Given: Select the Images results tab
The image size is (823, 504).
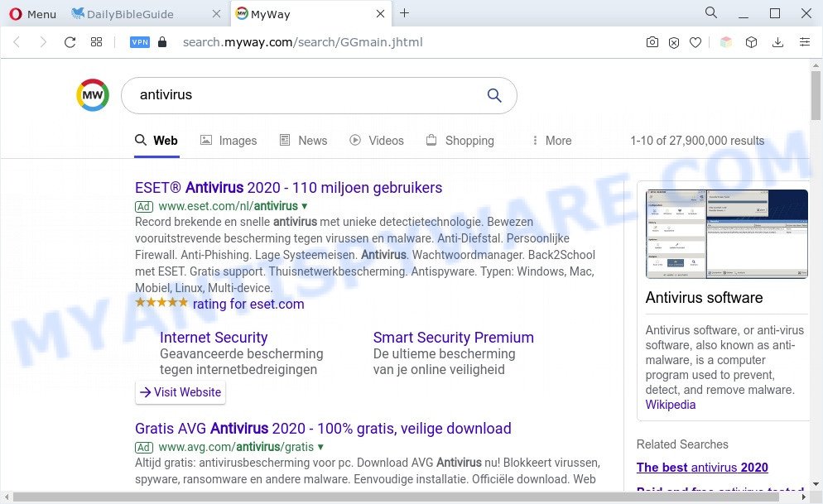Looking at the screenshot, I should (229, 141).
